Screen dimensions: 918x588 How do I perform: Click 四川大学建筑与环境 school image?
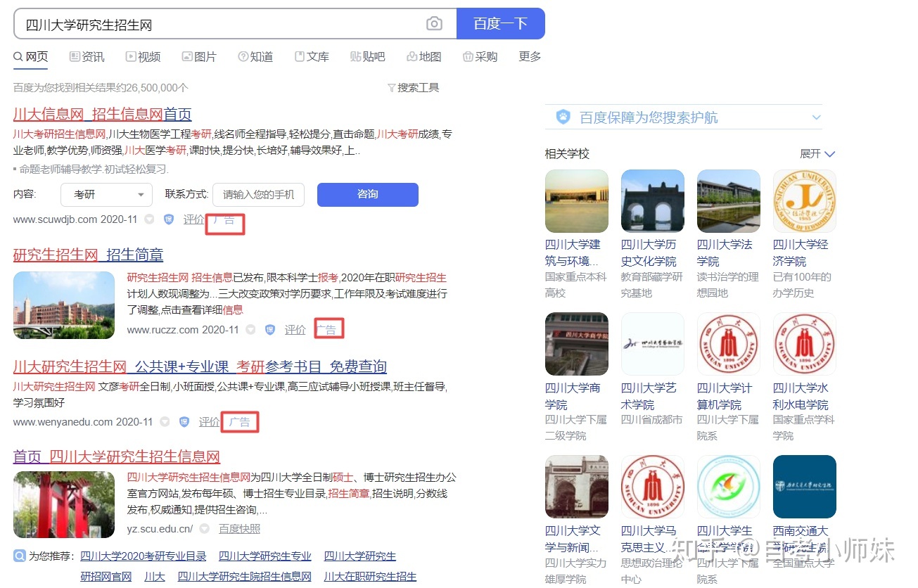coord(577,201)
